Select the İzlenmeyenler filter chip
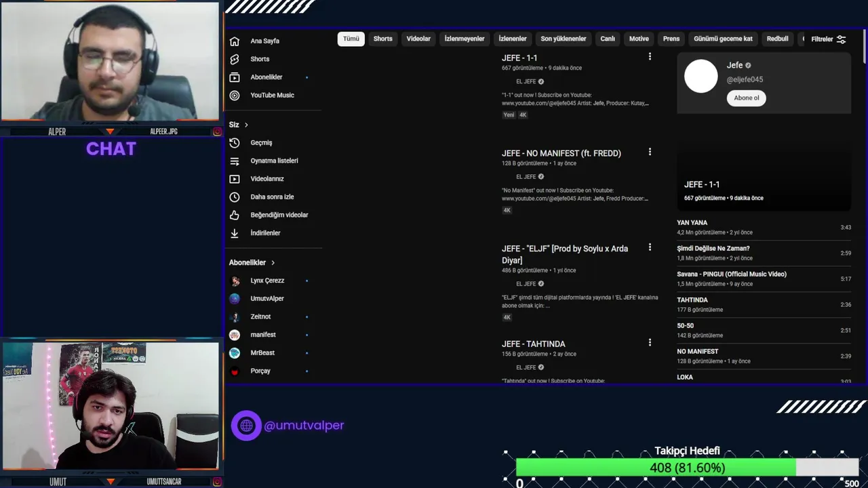 pos(465,39)
